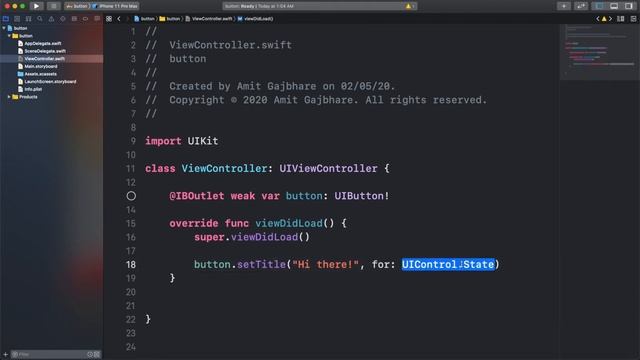Toggle source-control status filter in navigator

pos(97,354)
